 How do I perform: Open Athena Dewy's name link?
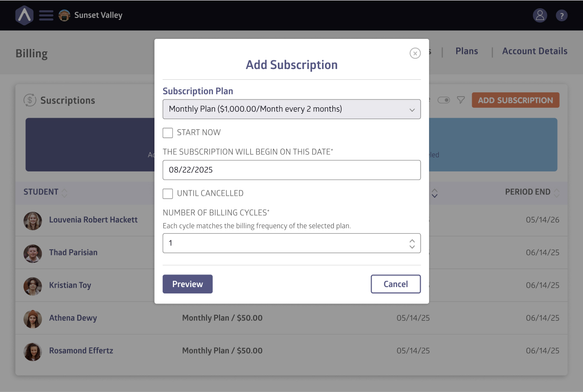coord(73,318)
